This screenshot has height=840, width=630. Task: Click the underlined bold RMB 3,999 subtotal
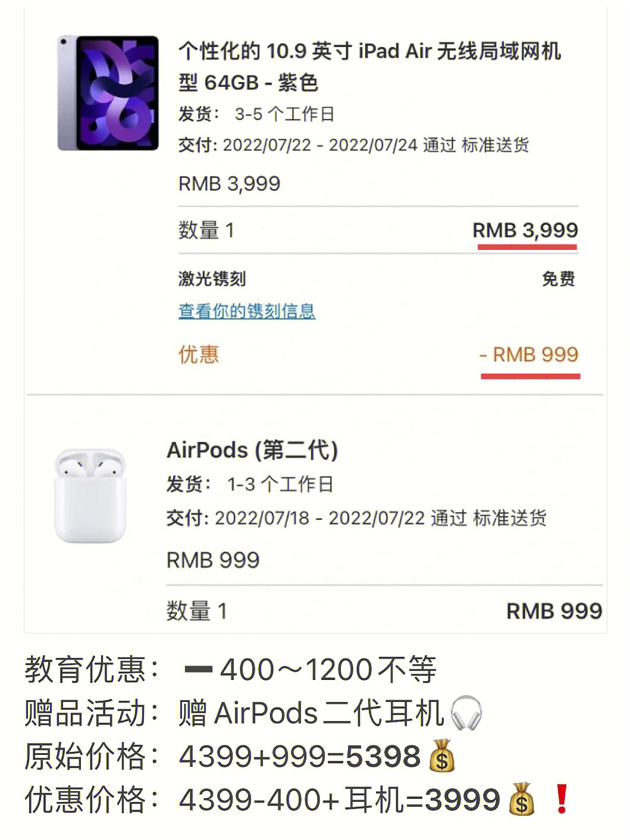point(525,230)
